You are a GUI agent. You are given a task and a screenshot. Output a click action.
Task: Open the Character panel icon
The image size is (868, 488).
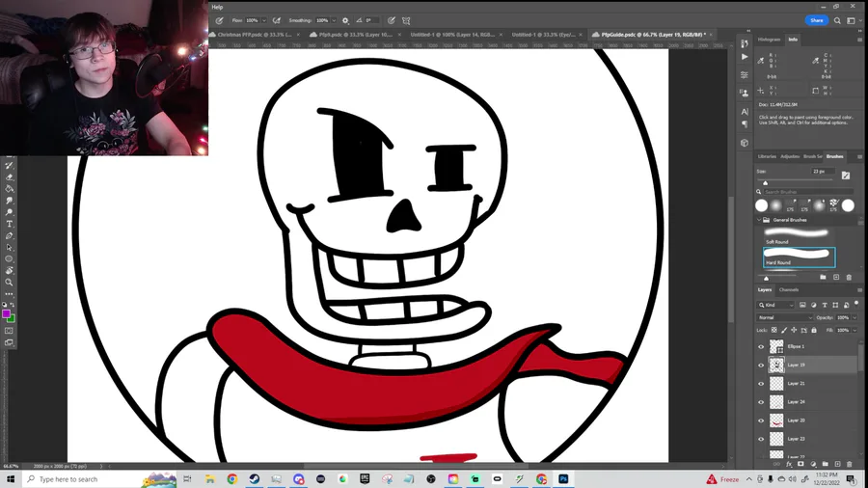tap(745, 111)
